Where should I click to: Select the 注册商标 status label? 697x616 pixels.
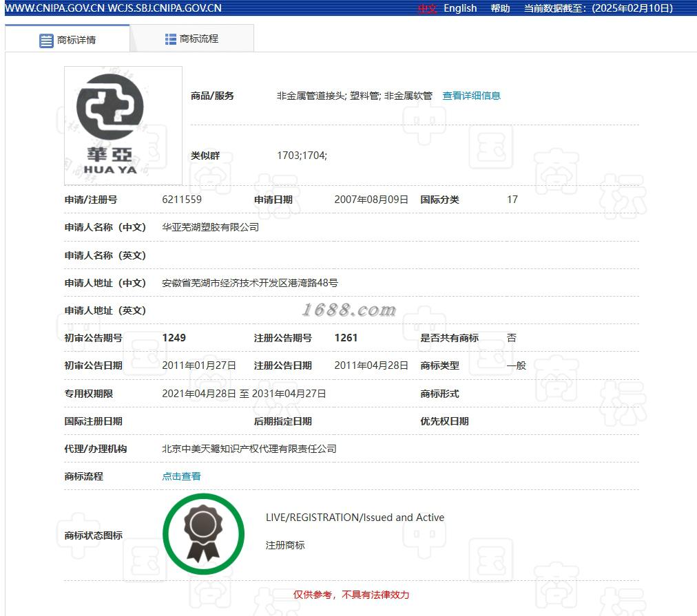285,545
